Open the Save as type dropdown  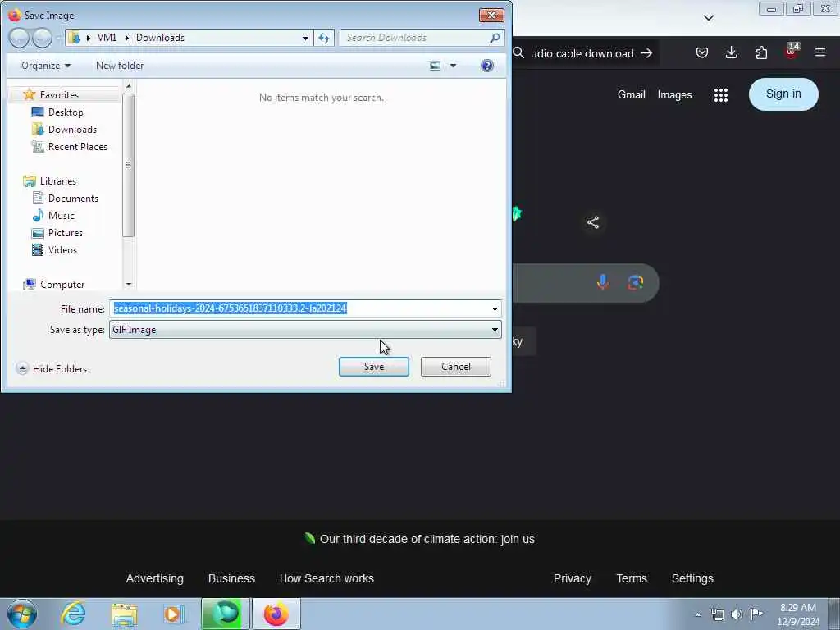[x=305, y=330]
